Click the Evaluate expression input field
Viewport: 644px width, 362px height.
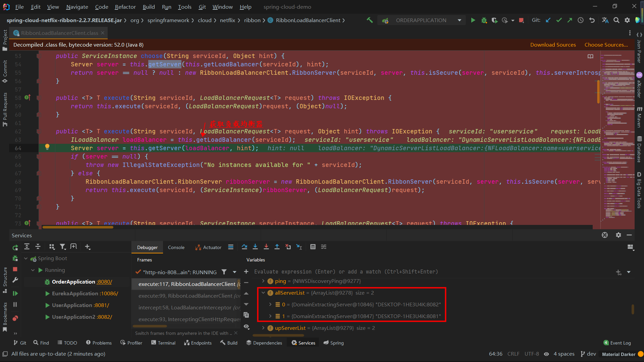click(345, 272)
